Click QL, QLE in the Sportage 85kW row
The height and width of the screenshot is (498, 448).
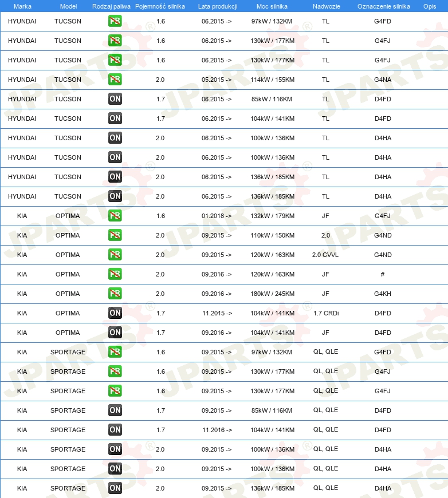tap(325, 410)
